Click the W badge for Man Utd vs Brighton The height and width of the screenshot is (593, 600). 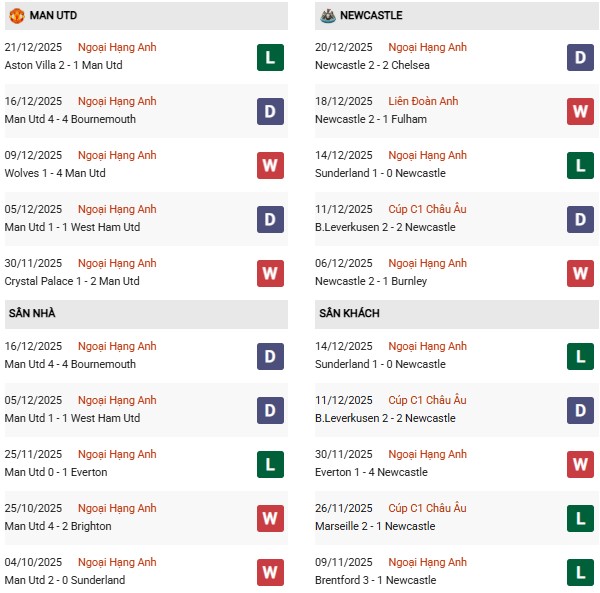point(270,518)
